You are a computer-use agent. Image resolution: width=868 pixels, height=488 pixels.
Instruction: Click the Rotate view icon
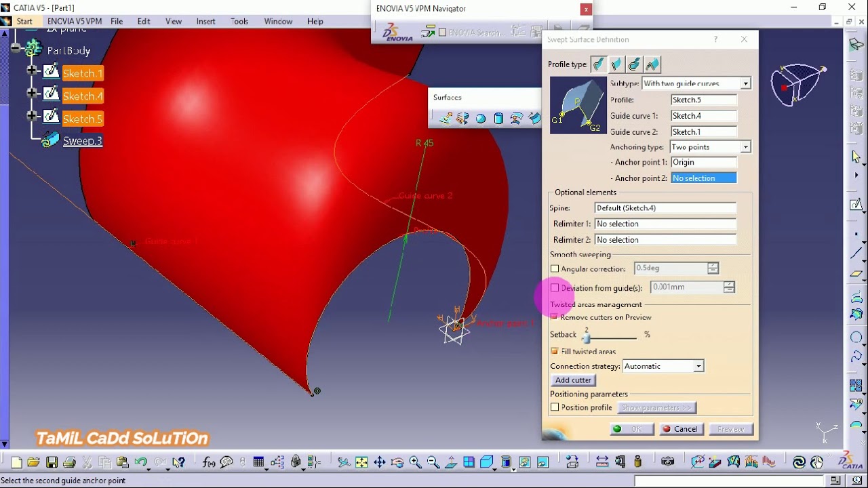click(x=397, y=462)
